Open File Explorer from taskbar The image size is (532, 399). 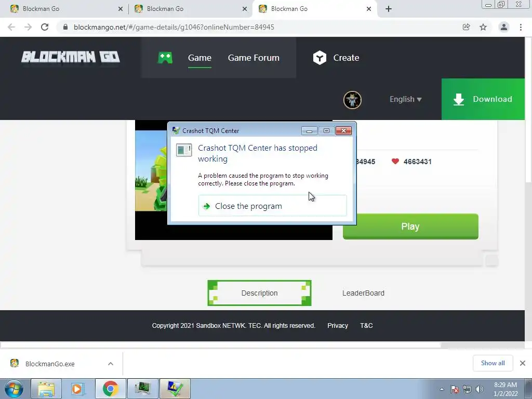(x=46, y=389)
